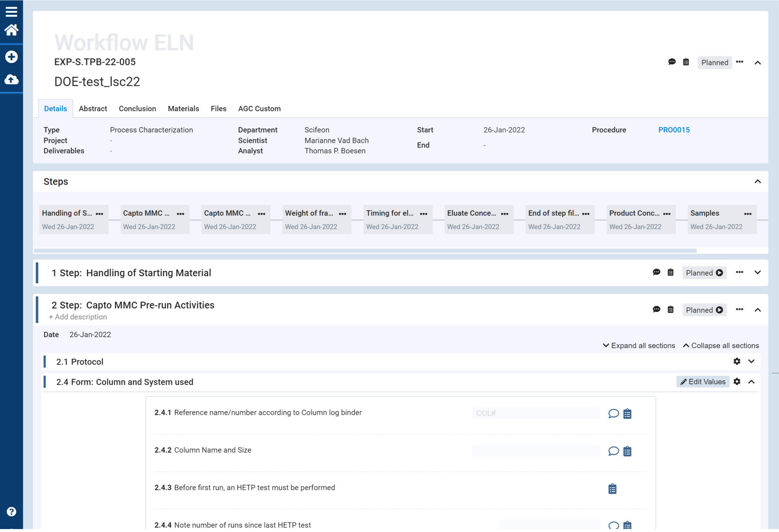Collapse the 2.4 Form section
This screenshot has height=532, width=779.
[x=751, y=382]
